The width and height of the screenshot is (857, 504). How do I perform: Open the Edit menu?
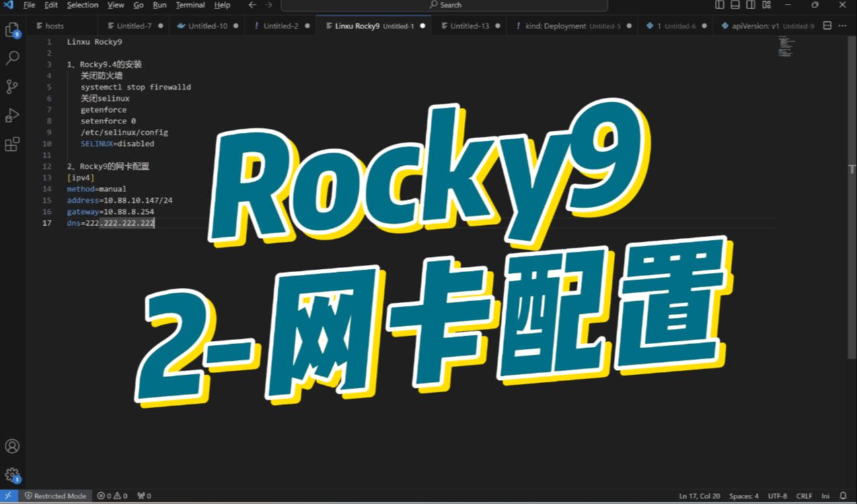pos(51,5)
